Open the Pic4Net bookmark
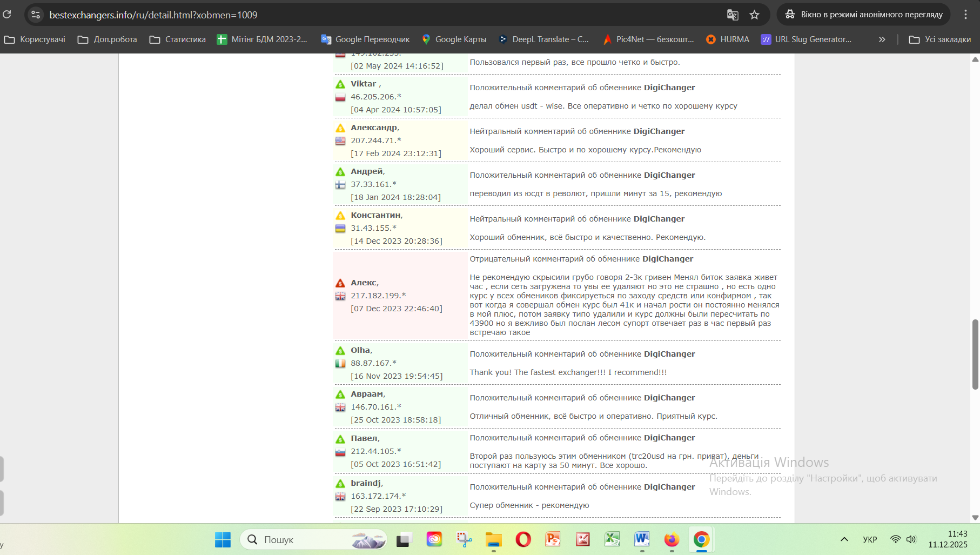 (x=648, y=39)
